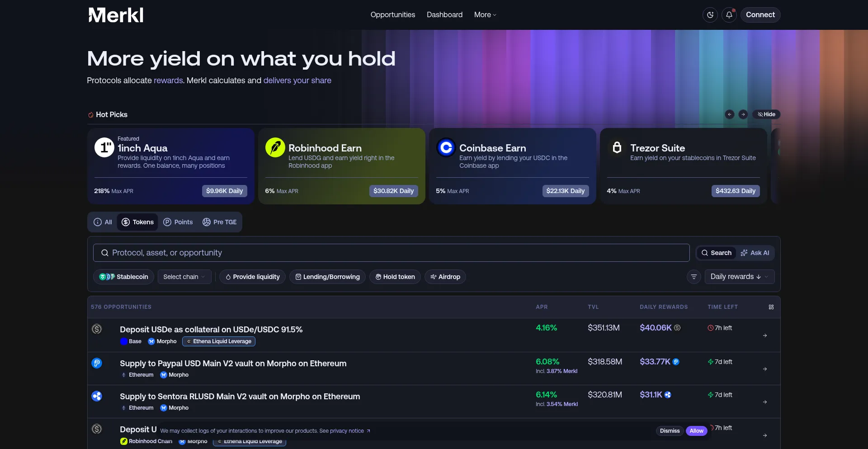Click the rewards link in the tagline

click(168, 80)
